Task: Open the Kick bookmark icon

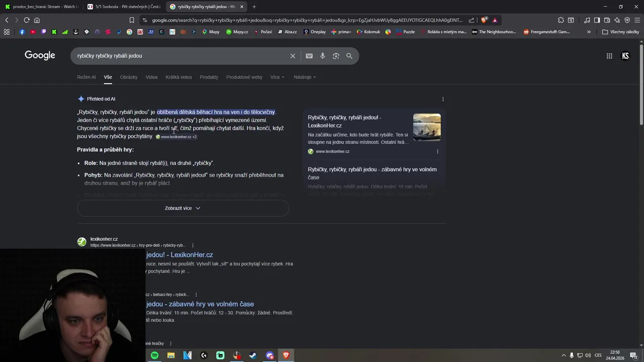Action: click(54, 32)
